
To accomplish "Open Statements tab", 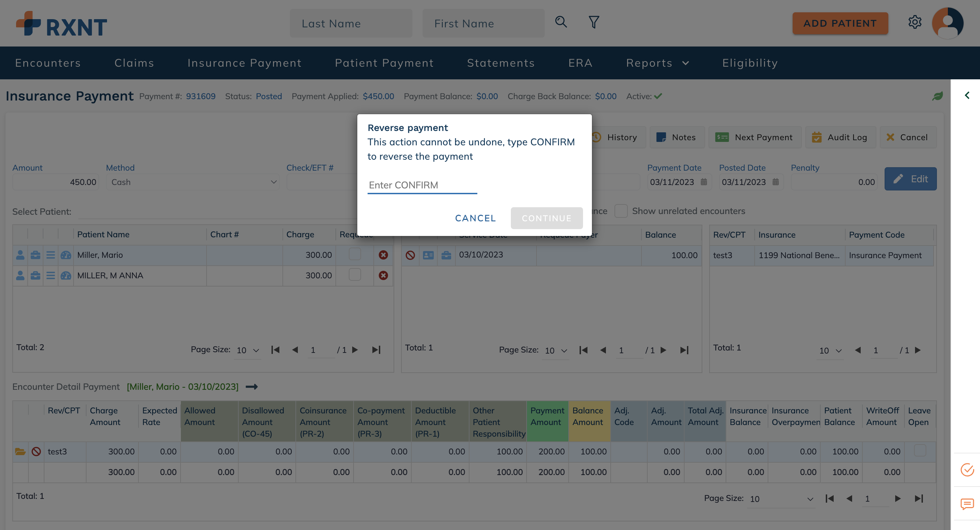I will pos(501,63).
